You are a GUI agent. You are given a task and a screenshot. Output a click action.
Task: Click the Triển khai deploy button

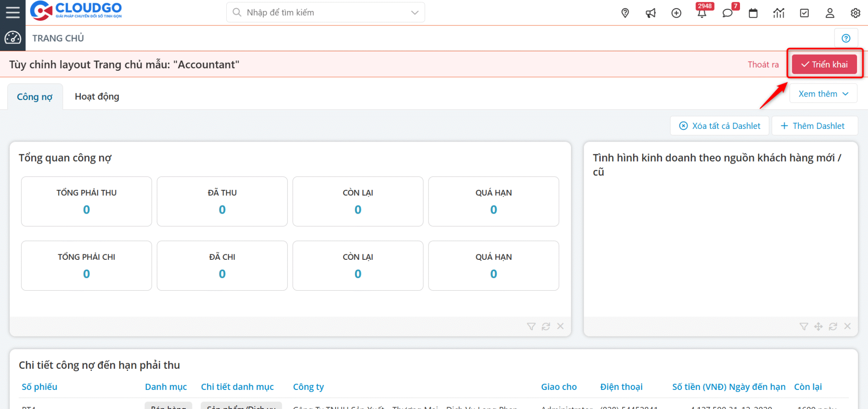(x=824, y=64)
